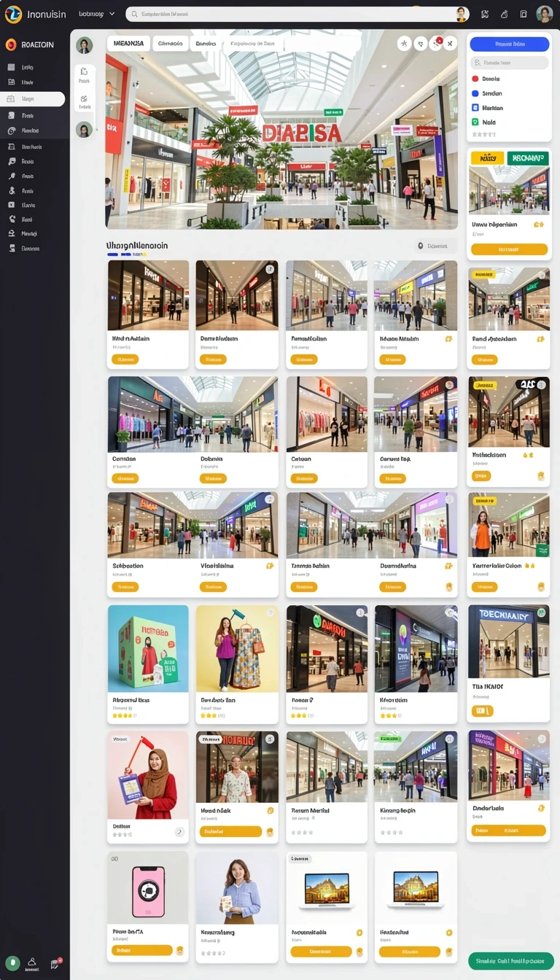Click the user icon at the sidebar bottom
560x980 pixels.
click(x=32, y=962)
